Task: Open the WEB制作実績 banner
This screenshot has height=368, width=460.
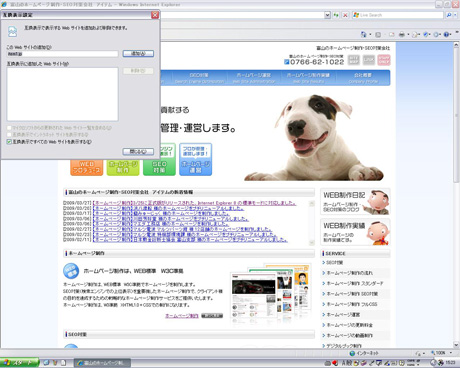Action: [355, 232]
